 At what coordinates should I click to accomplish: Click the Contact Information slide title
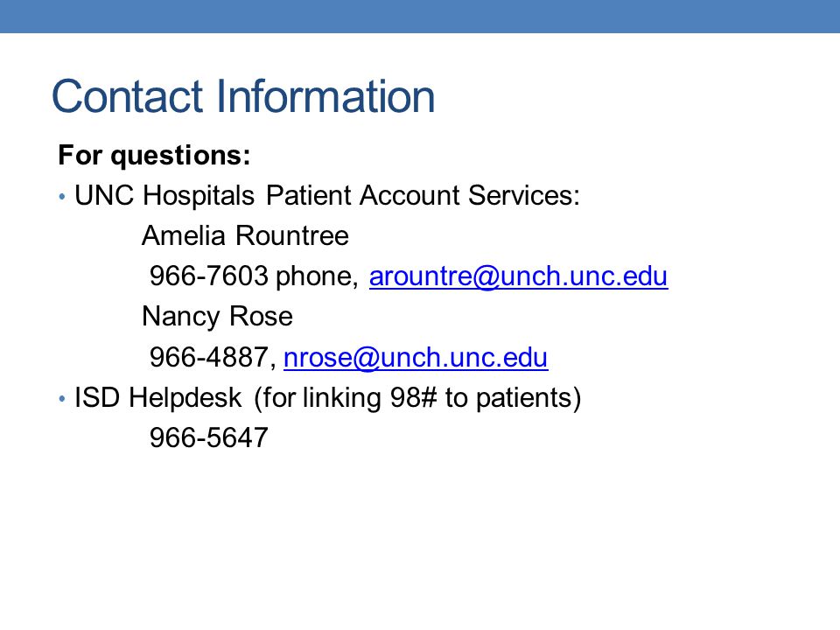[243, 96]
